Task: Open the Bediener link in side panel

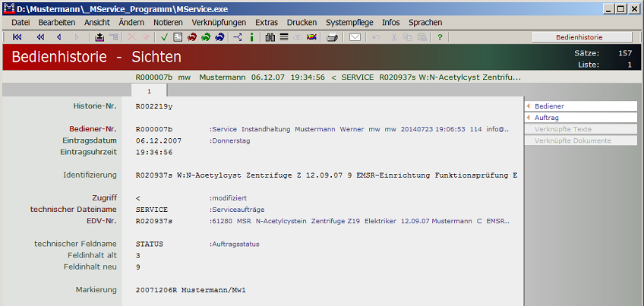Action: 581,106
